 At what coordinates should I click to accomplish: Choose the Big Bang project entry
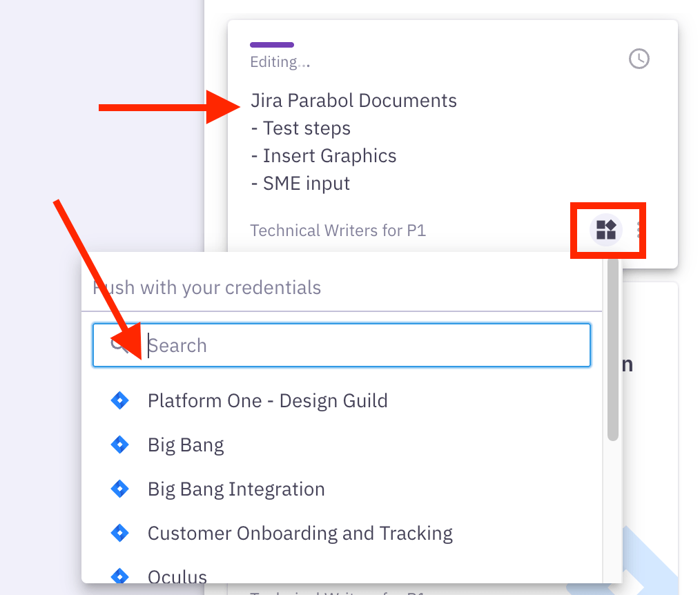186,445
